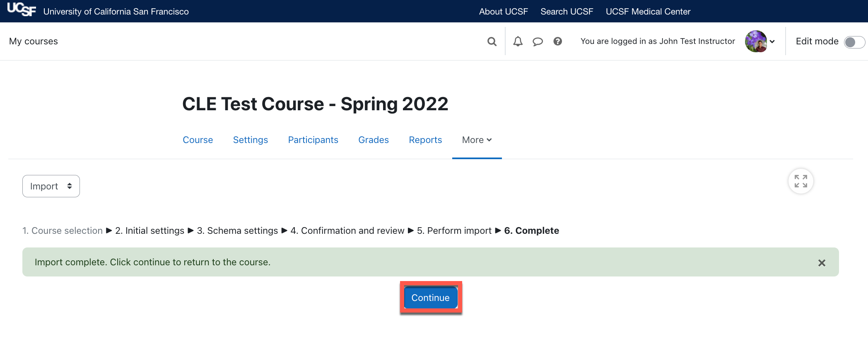This screenshot has height=354, width=868.
Task: View the Reports tab
Action: 425,140
